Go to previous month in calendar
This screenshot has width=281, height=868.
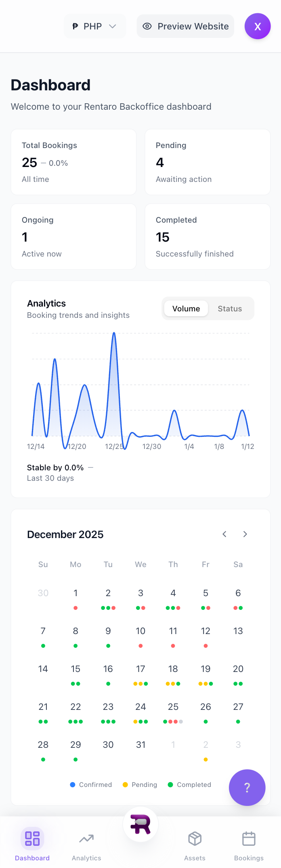224,534
